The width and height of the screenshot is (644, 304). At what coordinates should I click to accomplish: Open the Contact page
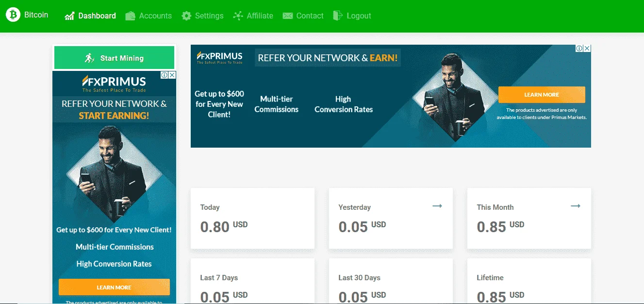click(x=303, y=16)
